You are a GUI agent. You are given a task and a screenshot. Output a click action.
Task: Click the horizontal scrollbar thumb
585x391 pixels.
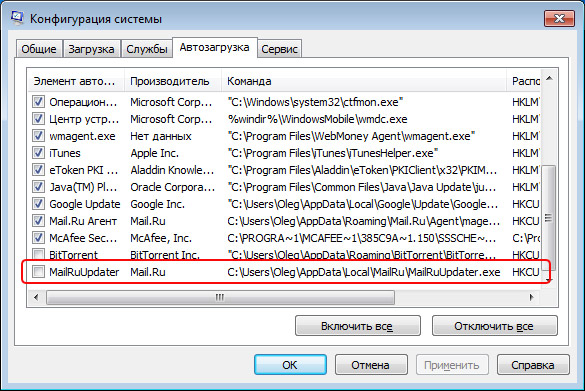pos(220,297)
